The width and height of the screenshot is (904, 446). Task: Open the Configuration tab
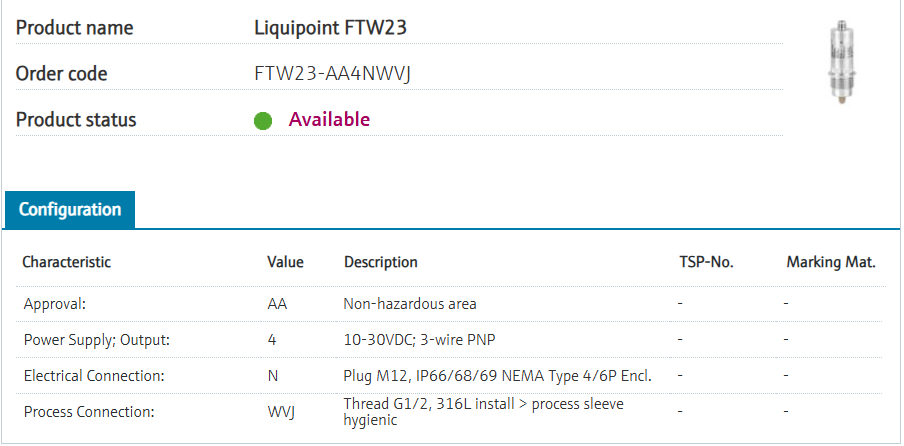pos(70,210)
